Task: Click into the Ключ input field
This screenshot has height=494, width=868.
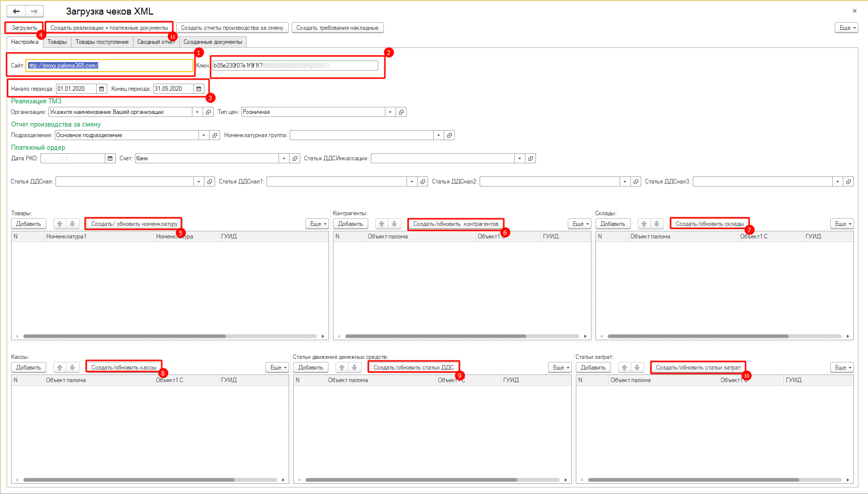Action: point(295,66)
